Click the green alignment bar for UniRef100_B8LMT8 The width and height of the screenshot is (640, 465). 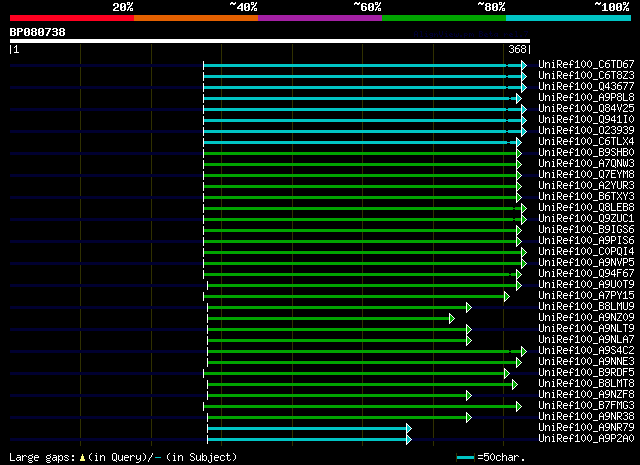click(360, 385)
